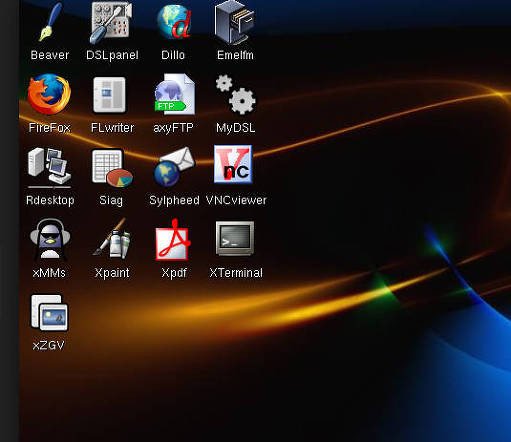Launch the Emelfm file manager icon
This screenshot has height=442, width=511.
[234, 22]
